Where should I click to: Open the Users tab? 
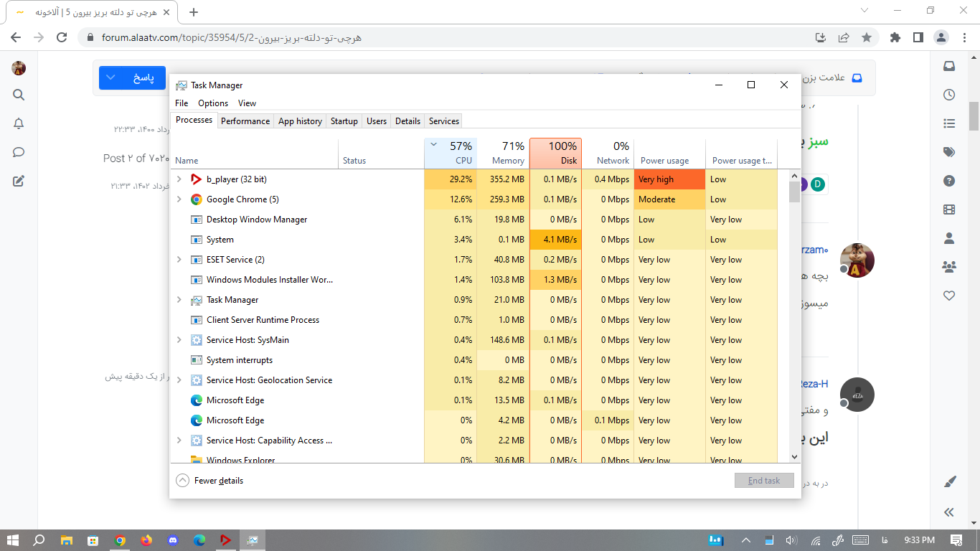pos(377,121)
